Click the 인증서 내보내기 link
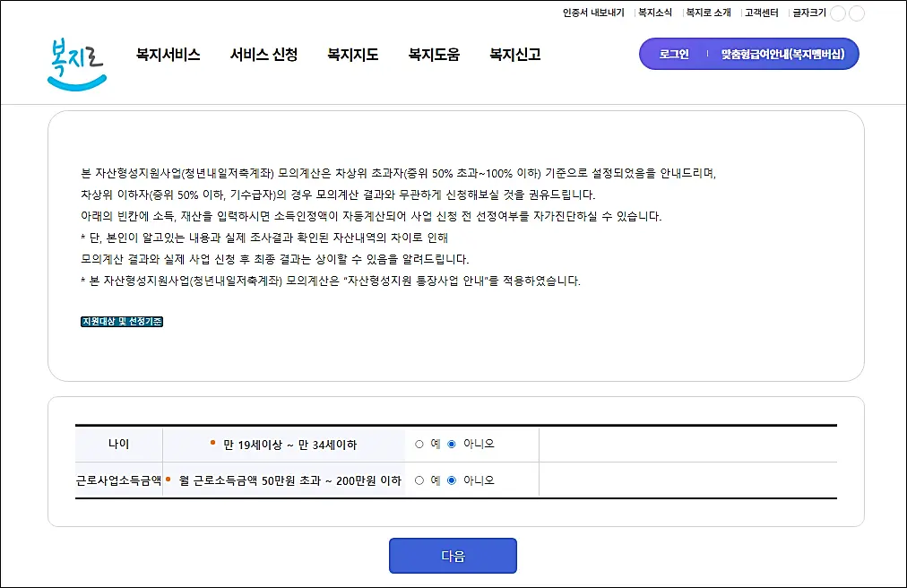The height and width of the screenshot is (588, 907). point(595,13)
